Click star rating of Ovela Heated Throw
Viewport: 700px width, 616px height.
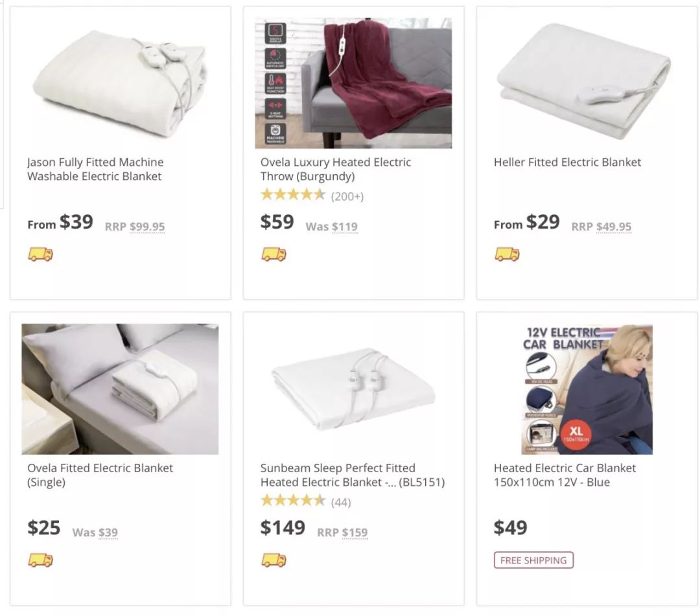[x=293, y=195]
